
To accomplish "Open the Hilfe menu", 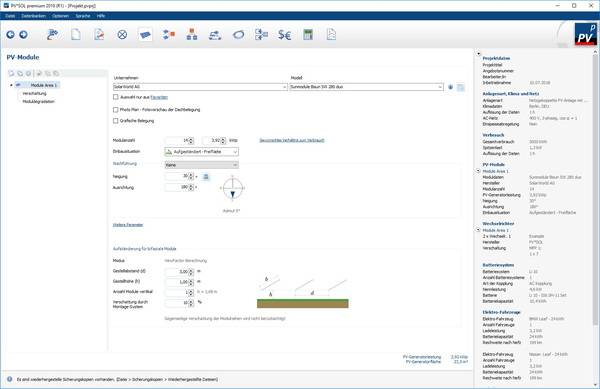I will click(101, 16).
